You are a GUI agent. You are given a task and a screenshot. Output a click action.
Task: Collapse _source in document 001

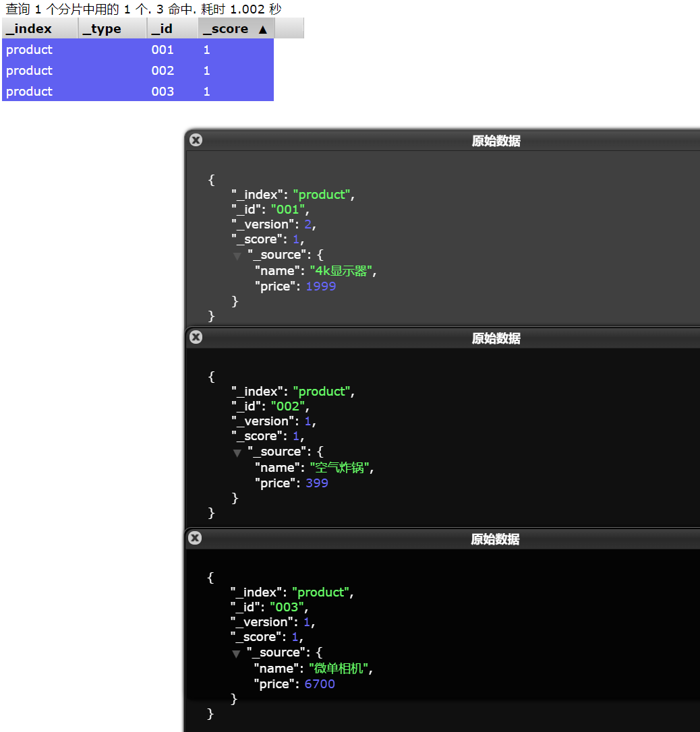click(237, 255)
